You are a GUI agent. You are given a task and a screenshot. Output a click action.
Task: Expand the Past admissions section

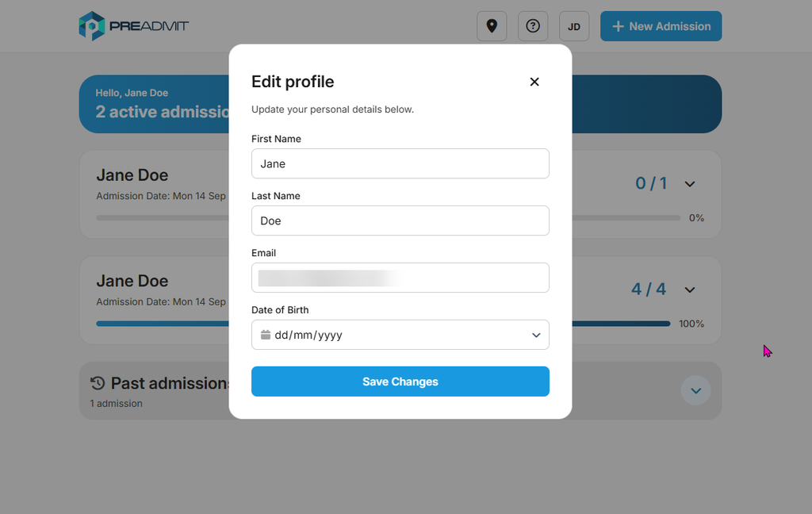pyautogui.click(x=695, y=391)
